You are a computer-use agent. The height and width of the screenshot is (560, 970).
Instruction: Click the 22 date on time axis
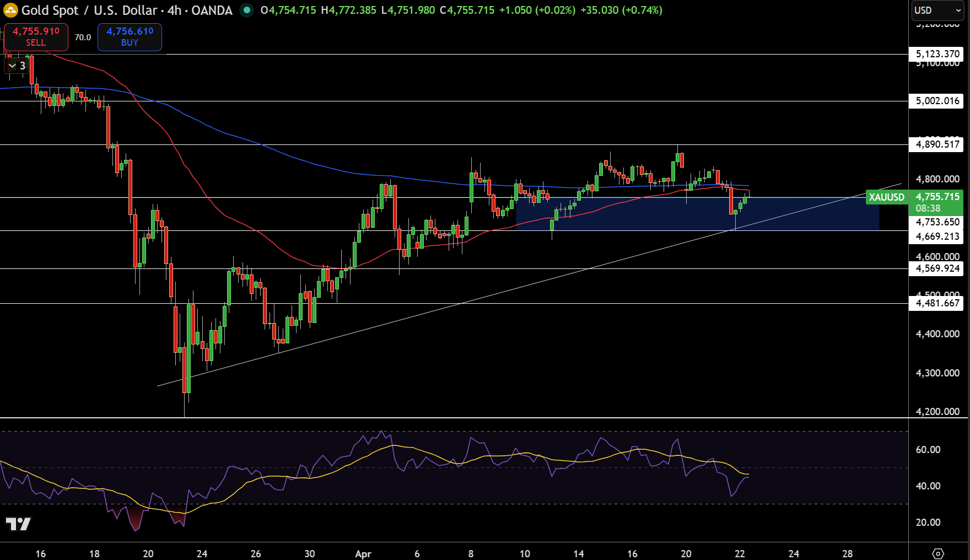(x=740, y=554)
